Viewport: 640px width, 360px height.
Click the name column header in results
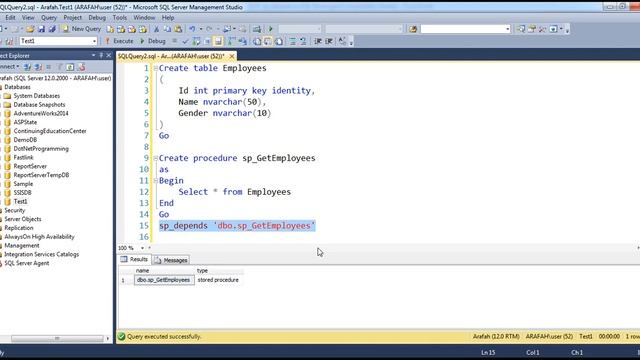(x=164, y=271)
